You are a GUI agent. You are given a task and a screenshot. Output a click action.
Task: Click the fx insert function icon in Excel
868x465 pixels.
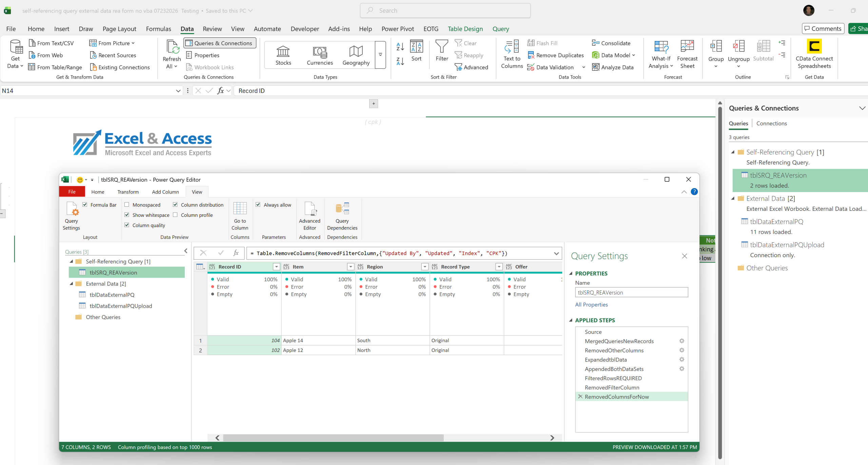click(220, 91)
